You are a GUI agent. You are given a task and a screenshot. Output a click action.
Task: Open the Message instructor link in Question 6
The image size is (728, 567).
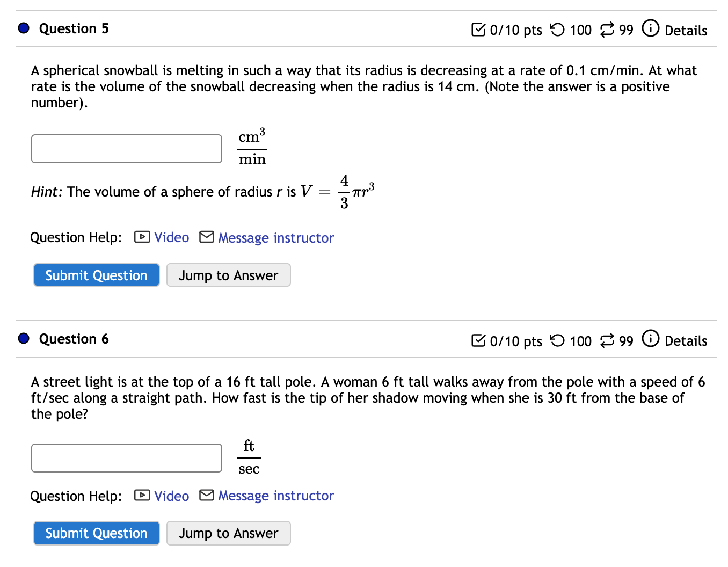click(x=276, y=496)
